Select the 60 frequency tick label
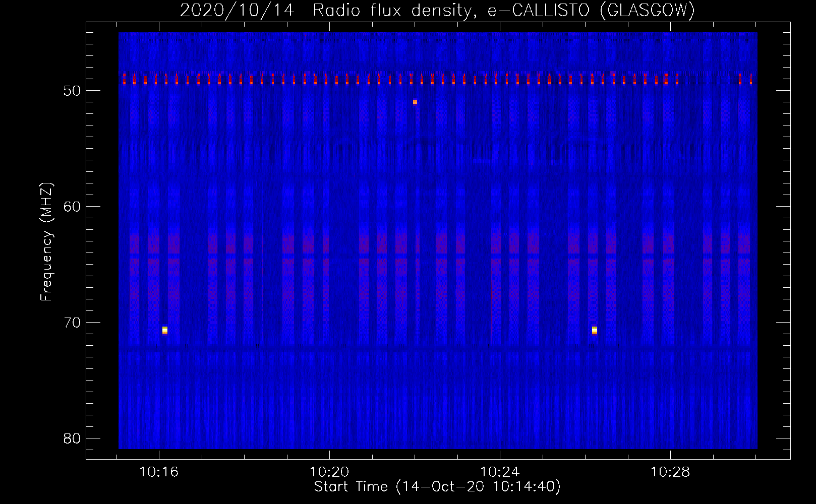Viewport: 816px width, 504px height. pos(72,207)
